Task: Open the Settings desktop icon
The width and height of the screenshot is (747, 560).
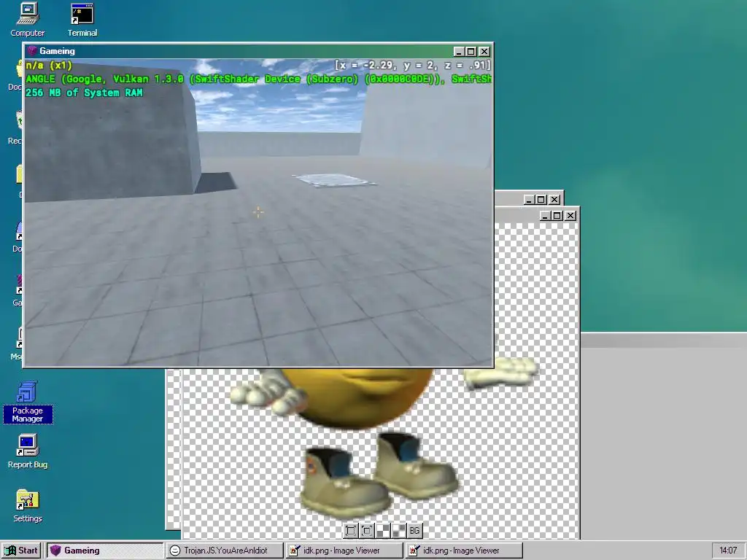Action: point(28,506)
